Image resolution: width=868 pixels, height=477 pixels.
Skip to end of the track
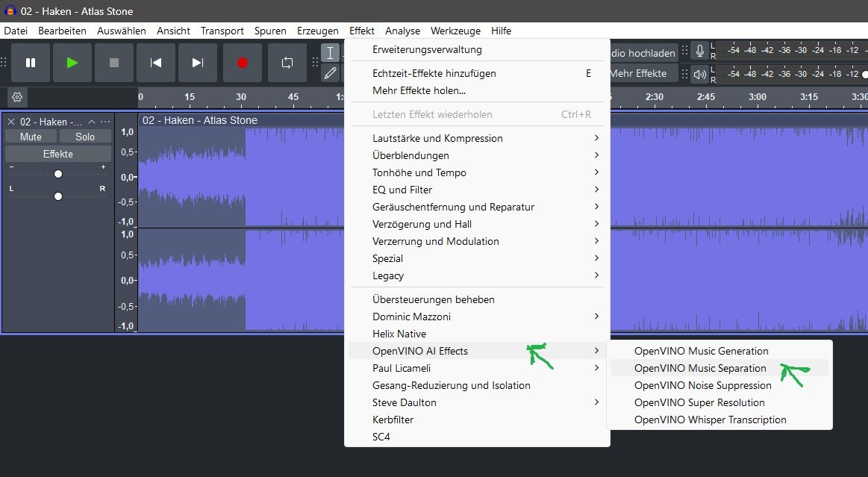(x=198, y=63)
